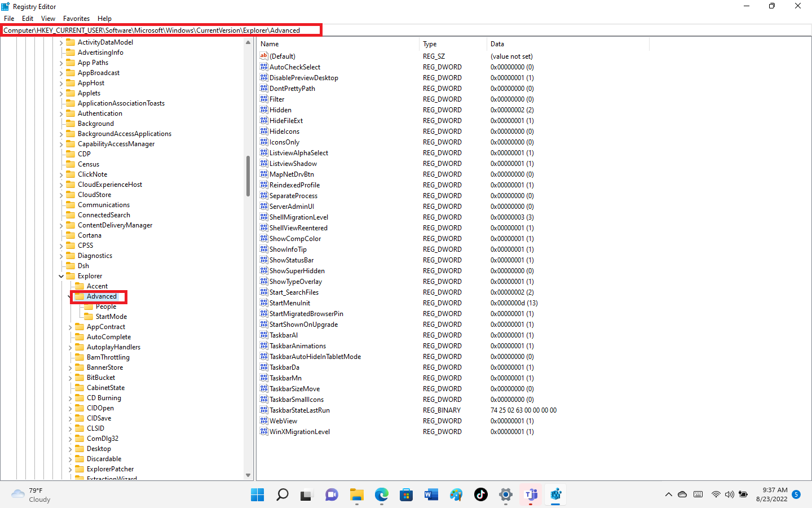This screenshot has height=508, width=812.
Task: Select the TaskbarAl value icon
Action: (x=263, y=335)
